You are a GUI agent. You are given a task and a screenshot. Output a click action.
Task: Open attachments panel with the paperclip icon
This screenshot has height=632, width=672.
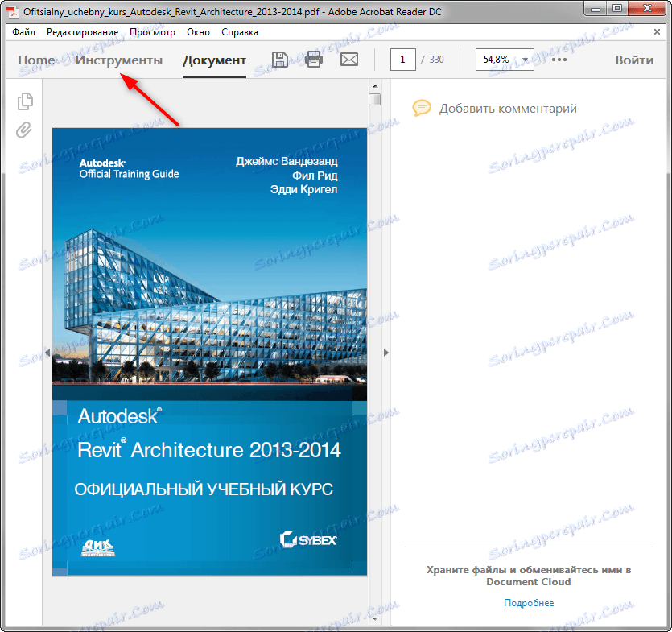24,130
